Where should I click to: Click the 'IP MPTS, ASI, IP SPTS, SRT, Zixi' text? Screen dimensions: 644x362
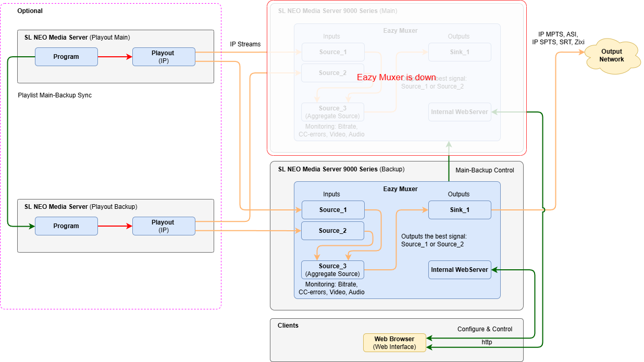click(x=558, y=38)
